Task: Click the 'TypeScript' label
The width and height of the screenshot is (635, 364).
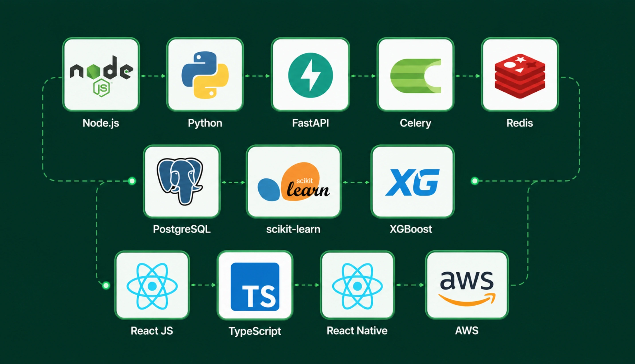Action: 255,331
